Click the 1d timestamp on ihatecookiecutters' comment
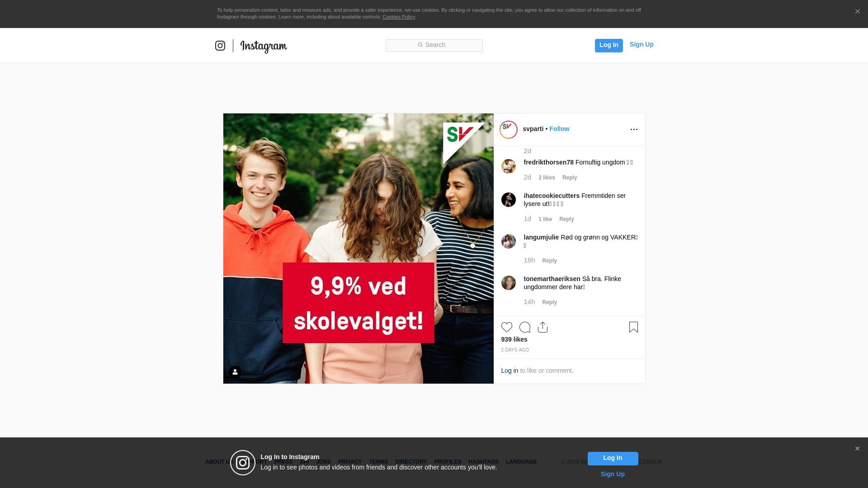This screenshot has height=488, width=868. pos(528,219)
